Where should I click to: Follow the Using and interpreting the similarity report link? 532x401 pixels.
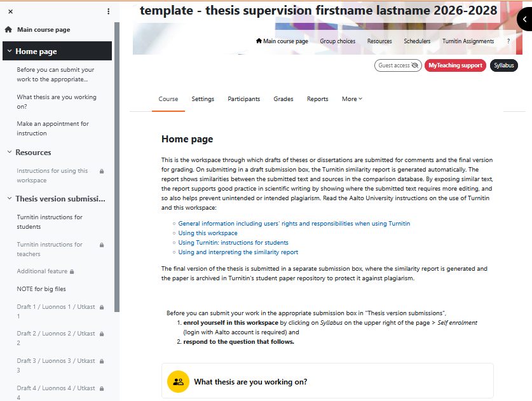coord(240,252)
